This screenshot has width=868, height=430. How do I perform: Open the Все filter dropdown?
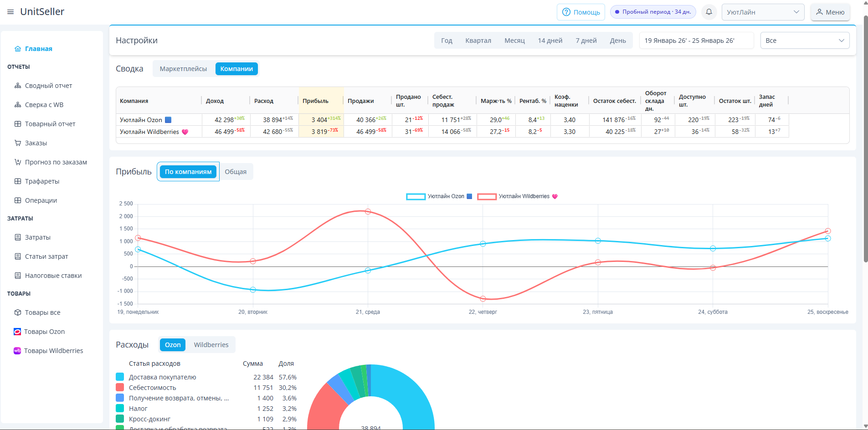[805, 41]
